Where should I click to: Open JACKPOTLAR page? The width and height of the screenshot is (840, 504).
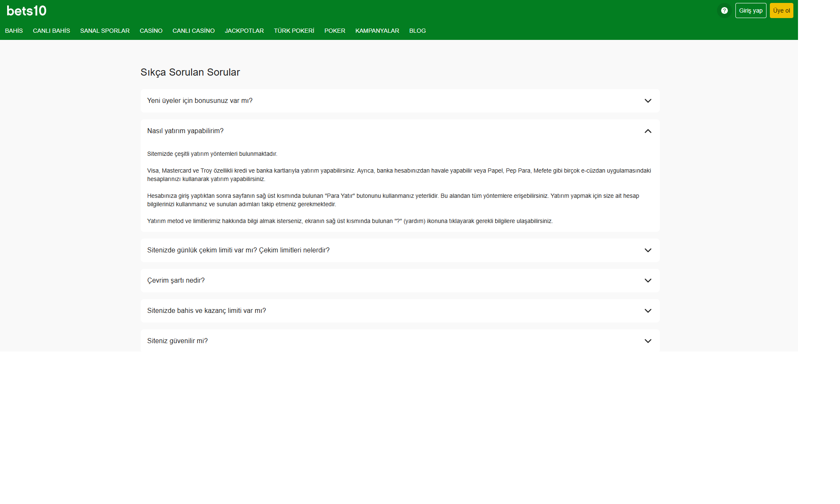click(x=244, y=31)
